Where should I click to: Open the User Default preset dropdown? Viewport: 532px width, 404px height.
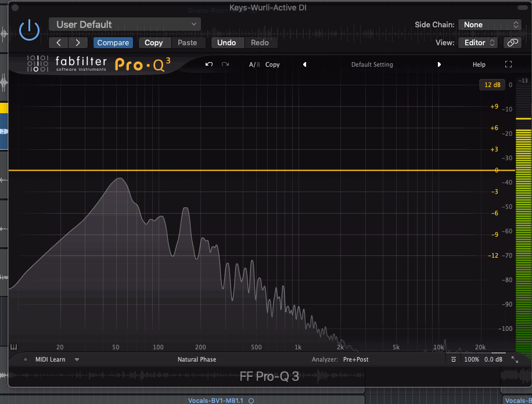click(x=125, y=24)
